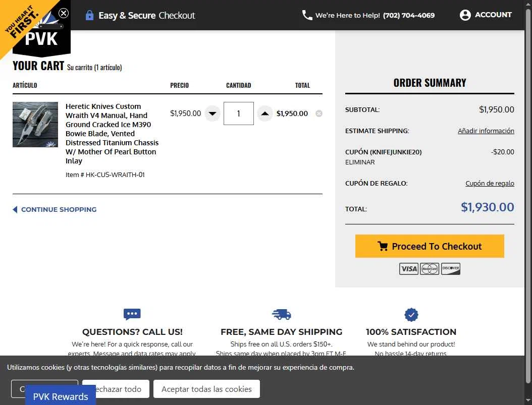Click the shipping truck icon
Viewport: 532px width, 405px height.
click(x=281, y=314)
